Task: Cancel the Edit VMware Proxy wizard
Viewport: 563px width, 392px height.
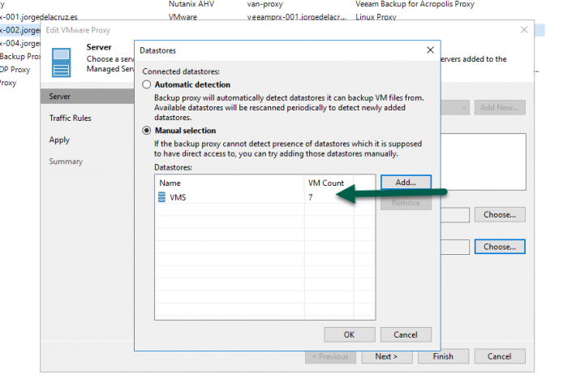Action: (500, 356)
